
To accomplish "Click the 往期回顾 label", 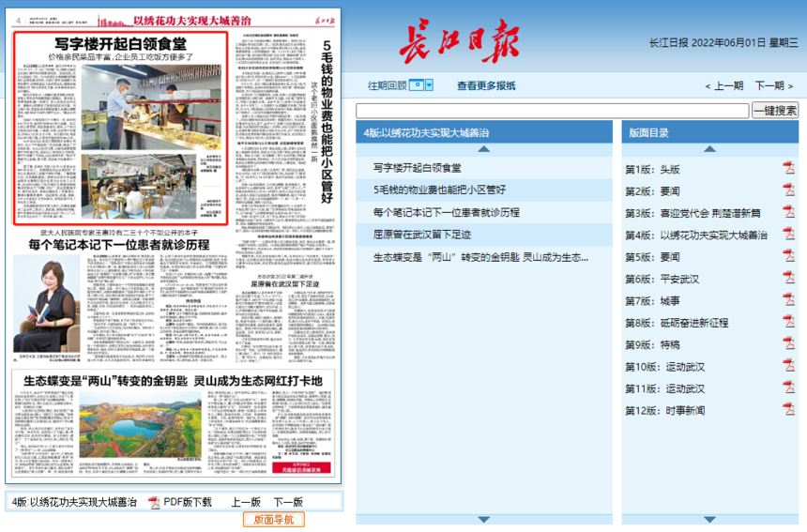I will click(x=387, y=85).
